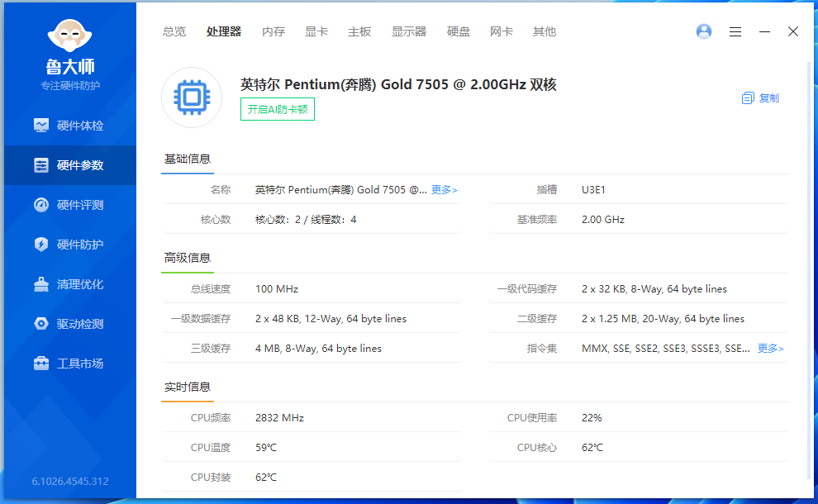Click the 三级缓存 value 4 MB
Screen dimensions: 818x504
(318, 349)
